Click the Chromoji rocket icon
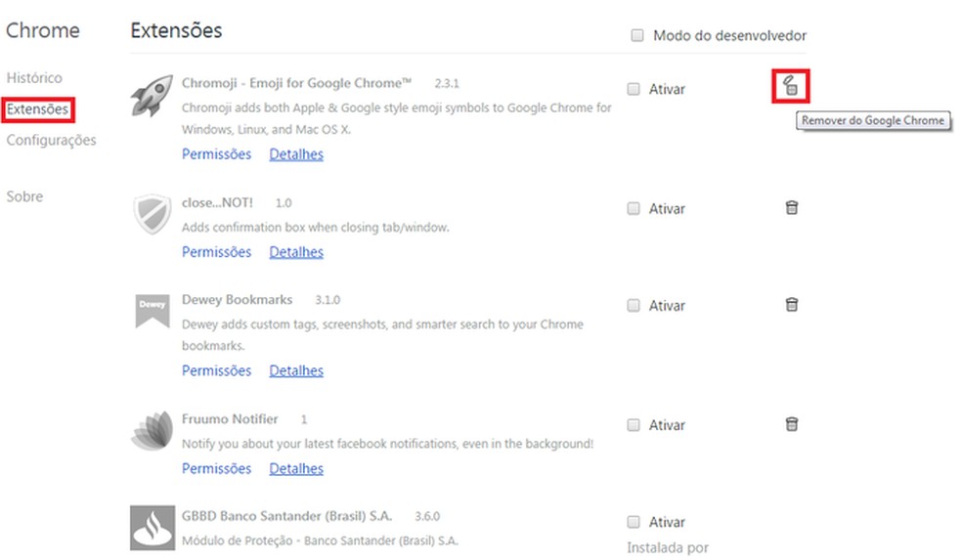 152,96
